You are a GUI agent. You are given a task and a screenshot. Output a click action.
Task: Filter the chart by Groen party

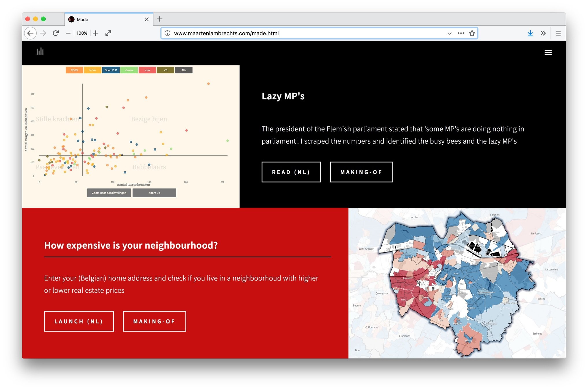point(129,70)
